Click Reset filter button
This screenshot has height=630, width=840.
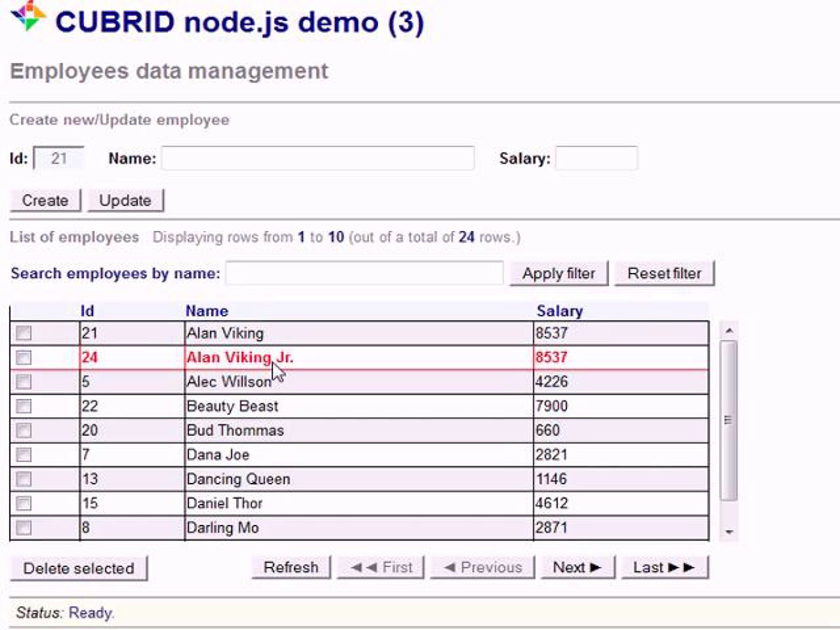[x=664, y=273]
